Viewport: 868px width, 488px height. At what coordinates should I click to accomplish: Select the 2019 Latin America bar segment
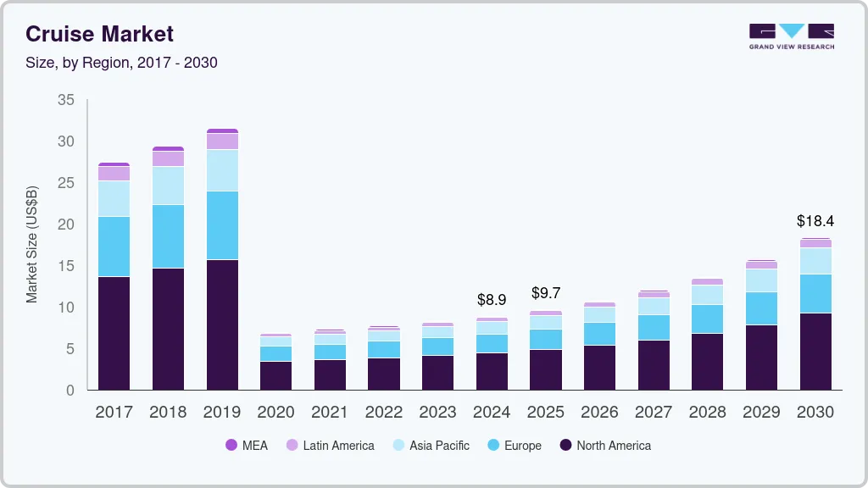click(x=222, y=141)
